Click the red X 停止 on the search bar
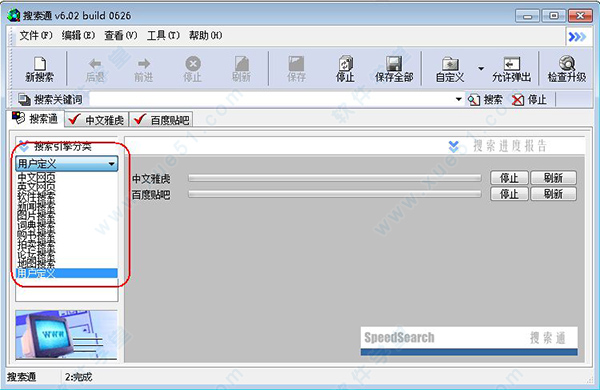The width and height of the screenshot is (600, 390). pyautogui.click(x=529, y=100)
